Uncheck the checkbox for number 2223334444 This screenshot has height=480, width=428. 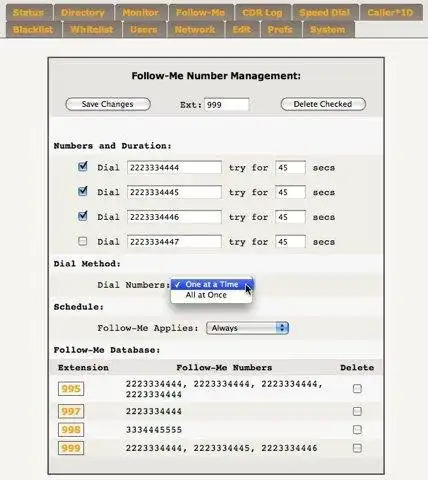click(x=83, y=166)
